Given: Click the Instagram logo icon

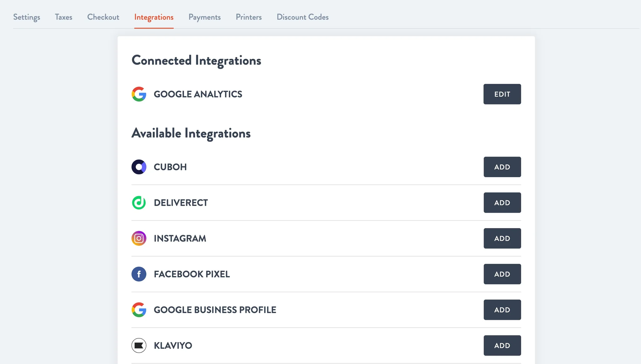Looking at the screenshot, I should (x=139, y=238).
